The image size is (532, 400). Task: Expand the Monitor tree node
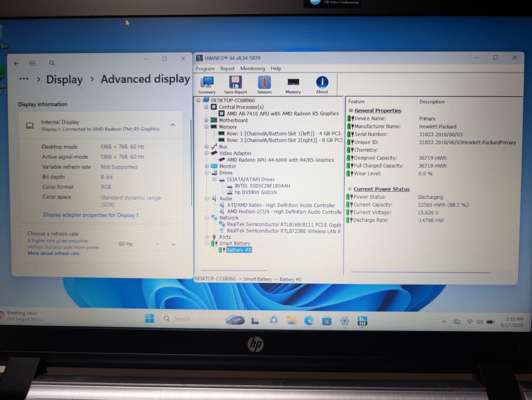pyautogui.click(x=206, y=166)
